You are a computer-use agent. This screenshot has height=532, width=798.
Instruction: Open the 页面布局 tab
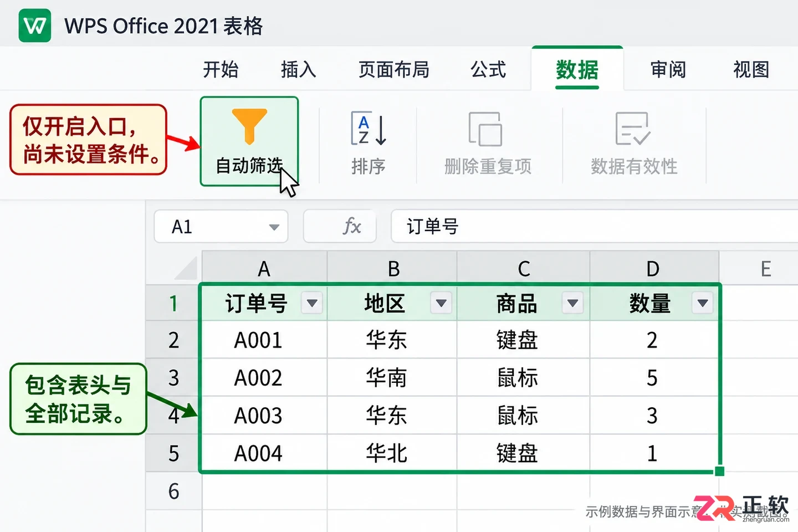click(394, 70)
